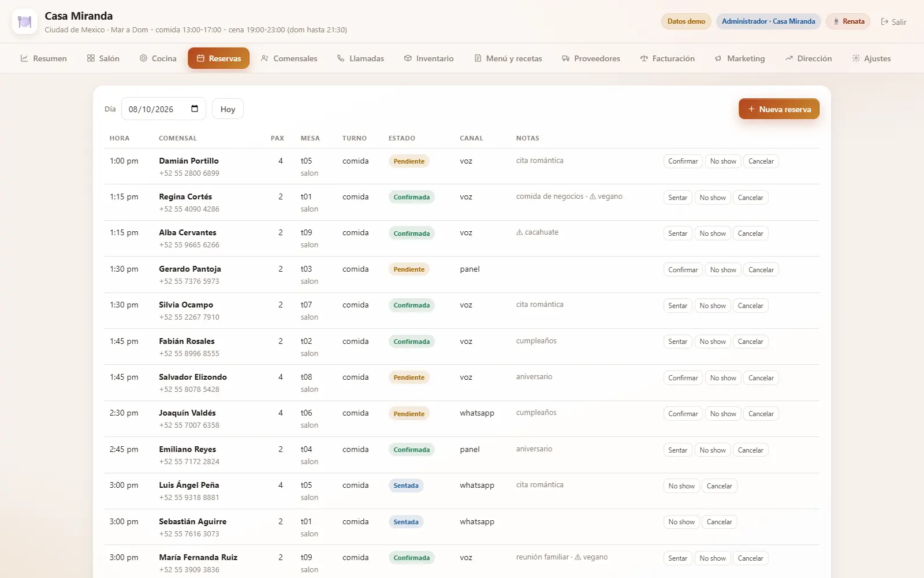
Task: Click the Renata user badge
Action: (x=848, y=21)
